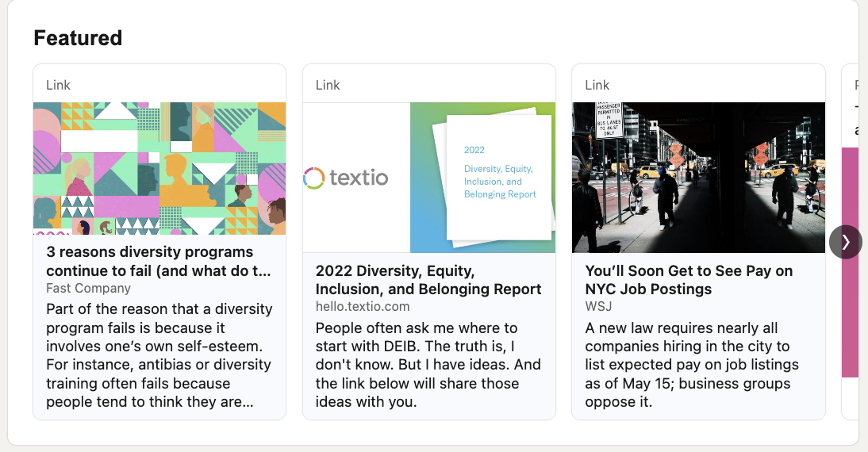Click the 'textio' wordmark text

click(359, 178)
